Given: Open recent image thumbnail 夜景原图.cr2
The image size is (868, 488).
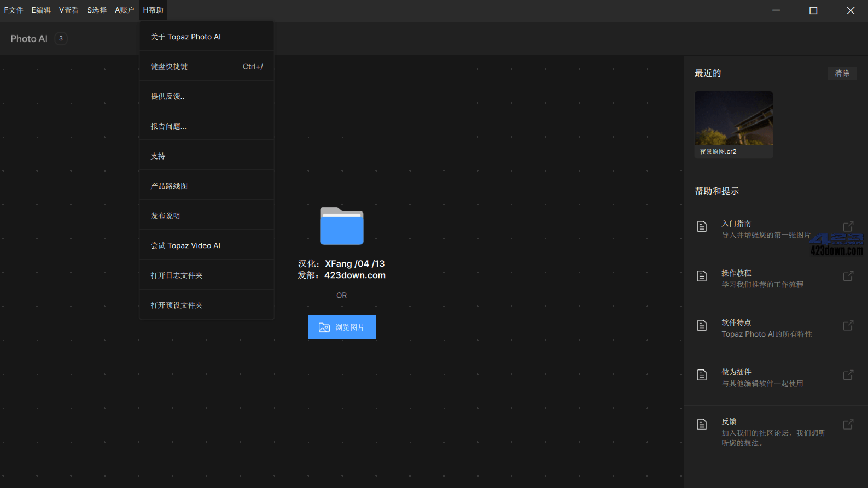Looking at the screenshot, I should [733, 118].
